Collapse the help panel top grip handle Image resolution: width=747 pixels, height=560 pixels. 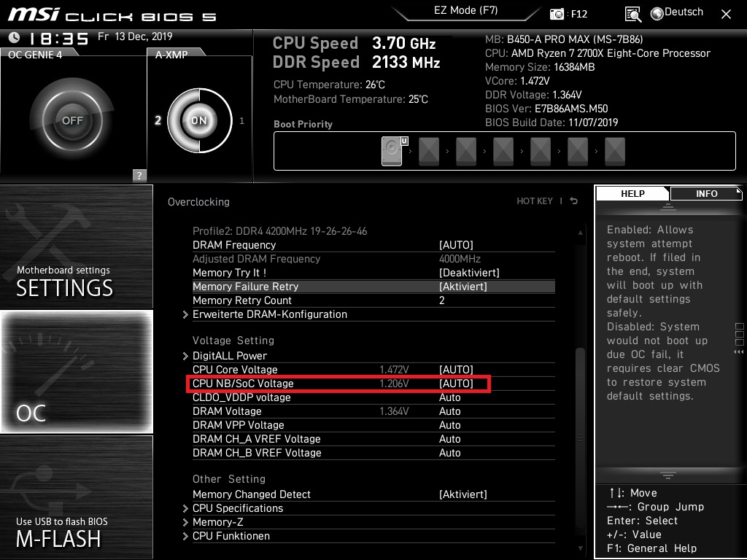(x=668, y=206)
